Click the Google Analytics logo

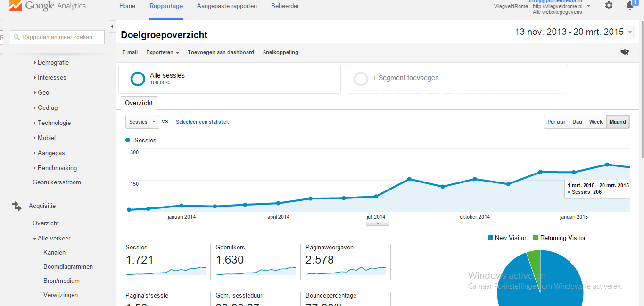pyautogui.click(x=47, y=6)
